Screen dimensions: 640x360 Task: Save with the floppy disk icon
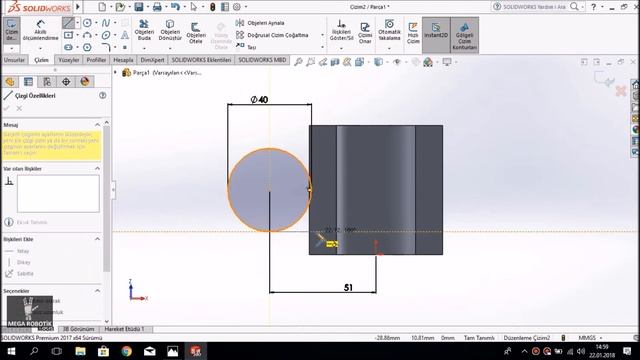coord(139,7)
